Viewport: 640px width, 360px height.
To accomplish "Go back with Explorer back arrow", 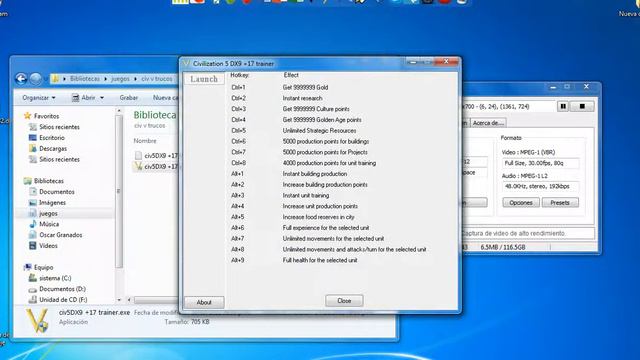I will (x=21, y=78).
